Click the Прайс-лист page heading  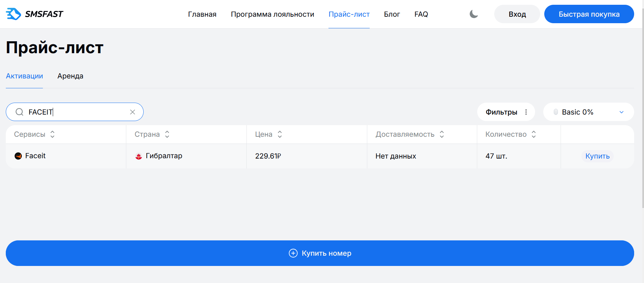(x=55, y=47)
